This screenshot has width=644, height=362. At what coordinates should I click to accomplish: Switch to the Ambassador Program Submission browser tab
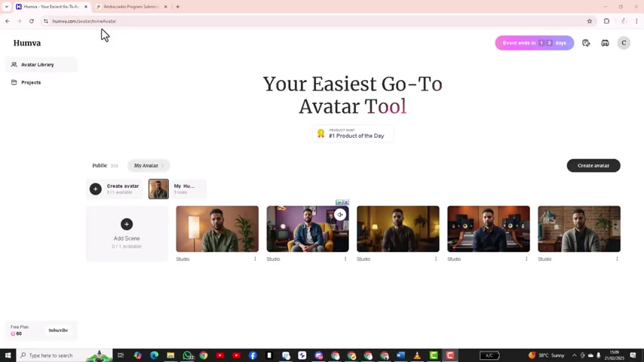point(131,7)
